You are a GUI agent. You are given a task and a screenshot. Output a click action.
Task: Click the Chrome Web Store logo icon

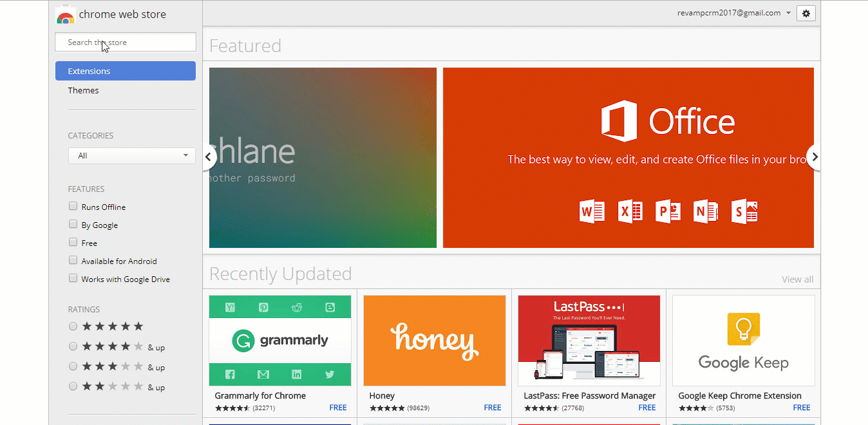(x=65, y=15)
